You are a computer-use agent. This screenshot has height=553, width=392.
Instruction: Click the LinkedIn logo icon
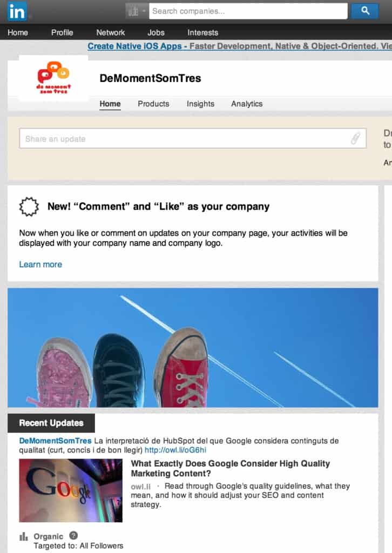coord(17,11)
